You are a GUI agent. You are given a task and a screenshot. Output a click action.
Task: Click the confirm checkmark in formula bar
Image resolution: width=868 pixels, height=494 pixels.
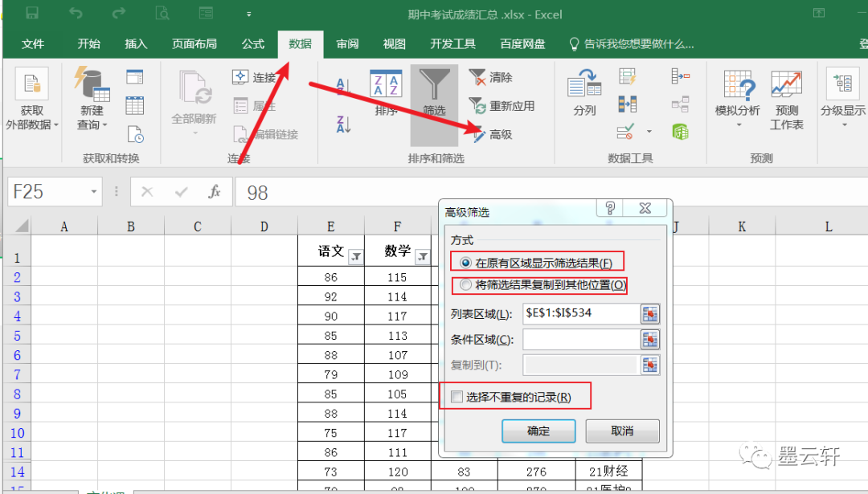point(181,192)
